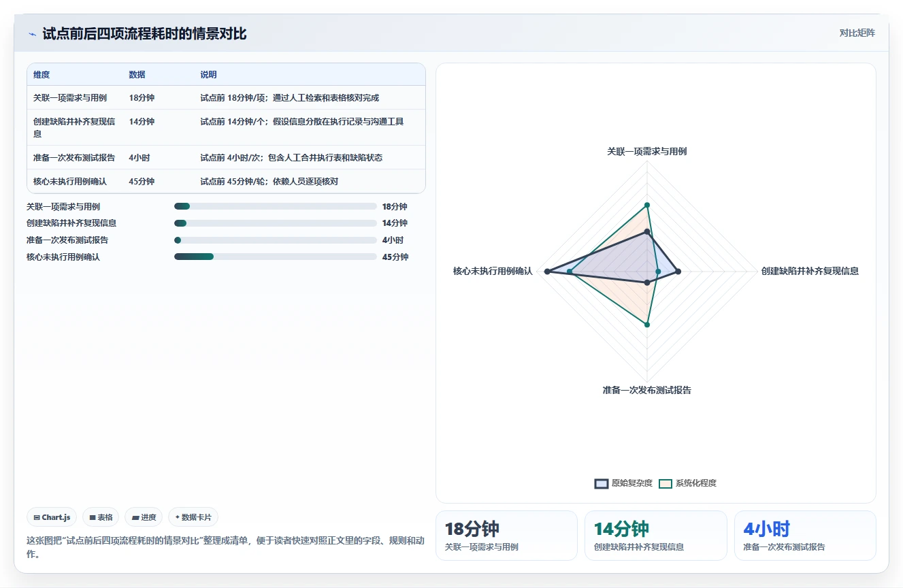
Task: Click the sparkle icon in 数据卡片 tag
Action: (x=177, y=517)
